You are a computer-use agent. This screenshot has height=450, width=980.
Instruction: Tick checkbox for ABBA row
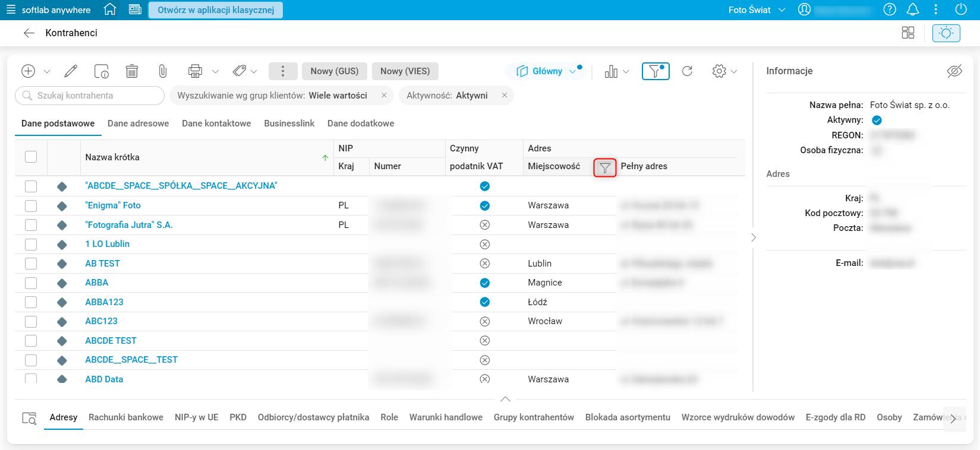tap(31, 283)
